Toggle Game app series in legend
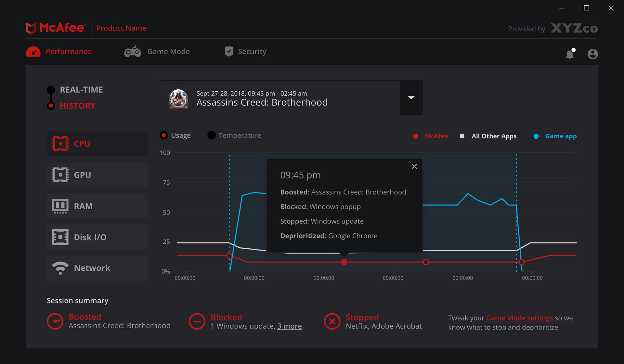Screen dimensions: 624x364 [555, 136]
